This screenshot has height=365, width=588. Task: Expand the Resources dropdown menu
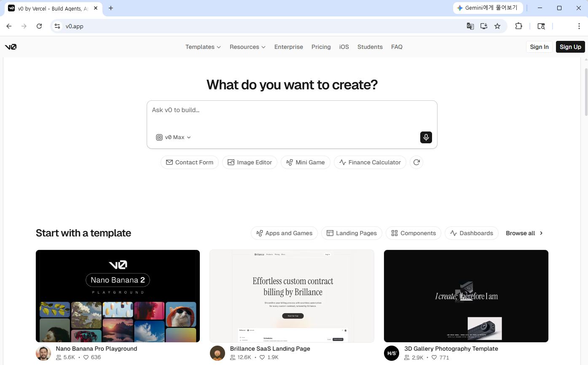pos(247,47)
